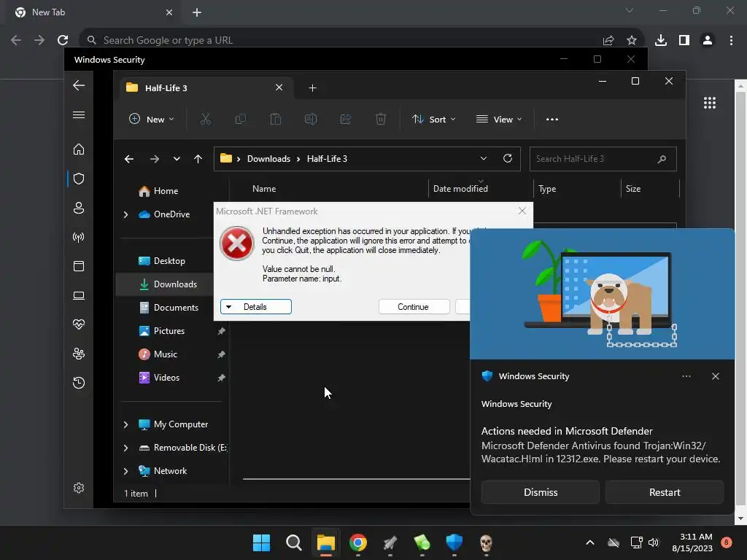This screenshot has height=560, width=747.
Task: Click the Windows Start button on taskbar
Action: 262,542
